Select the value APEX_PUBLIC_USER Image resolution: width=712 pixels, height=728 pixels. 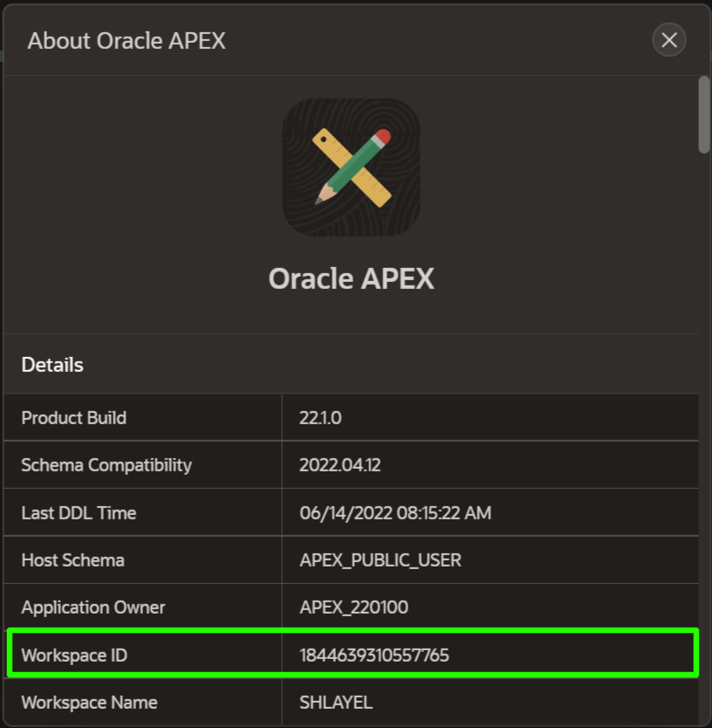pyautogui.click(x=380, y=560)
